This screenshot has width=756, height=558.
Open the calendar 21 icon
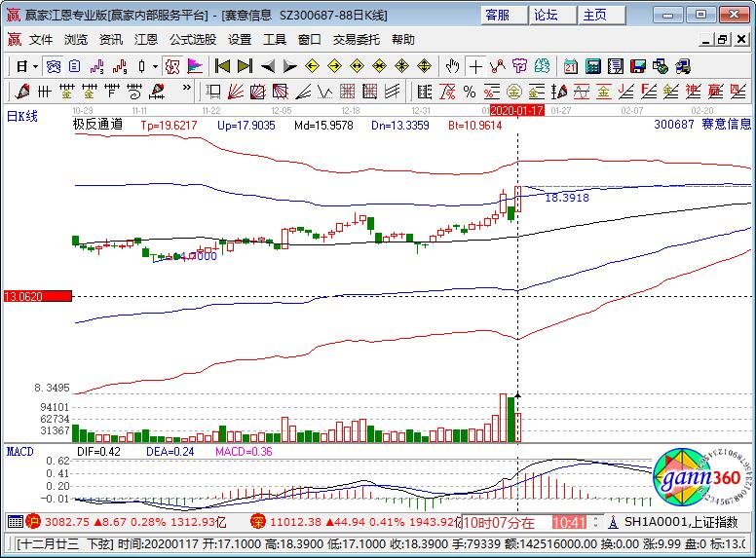click(571, 66)
